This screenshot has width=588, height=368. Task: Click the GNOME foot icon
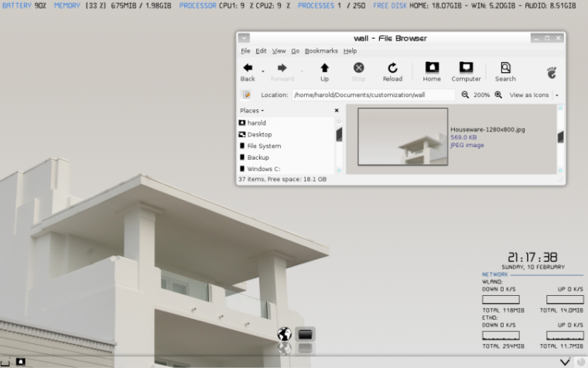(x=552, y=73)
